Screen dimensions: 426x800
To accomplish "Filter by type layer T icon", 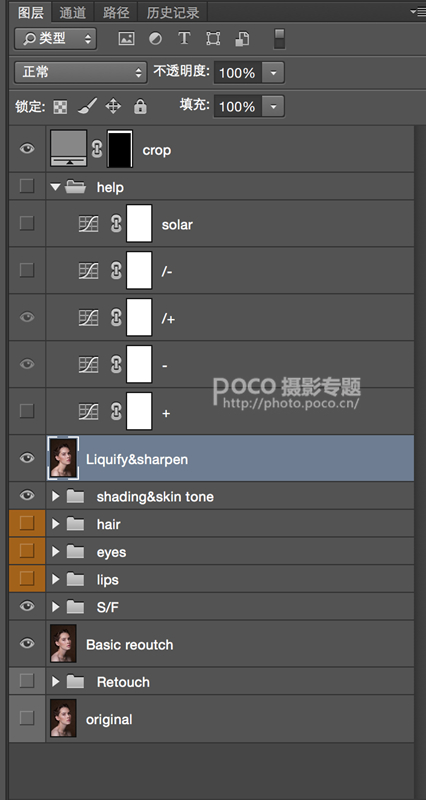I will [x=184, y=39].
